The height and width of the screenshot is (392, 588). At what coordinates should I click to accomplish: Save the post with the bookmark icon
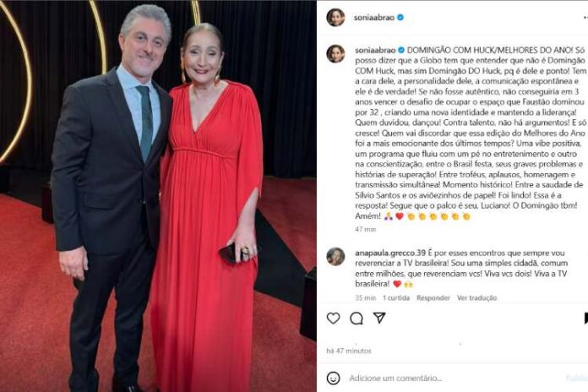pyautogui.click(x=585, y=318)
